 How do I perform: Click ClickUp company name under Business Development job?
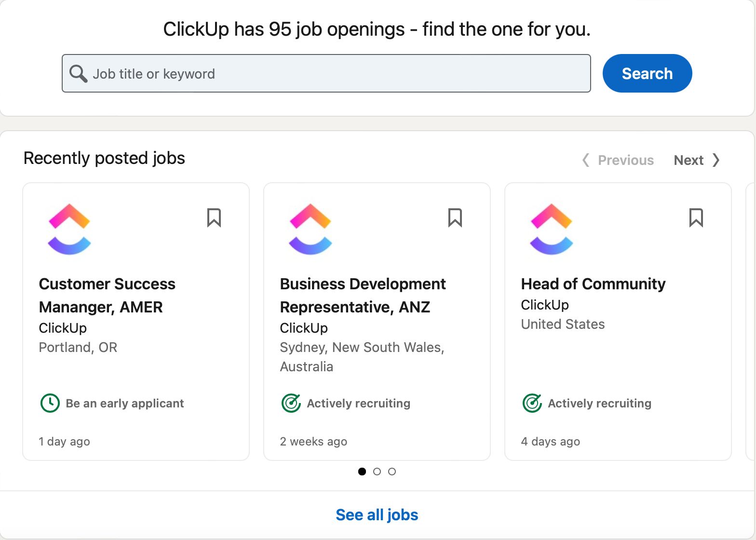tap(304, 328)
